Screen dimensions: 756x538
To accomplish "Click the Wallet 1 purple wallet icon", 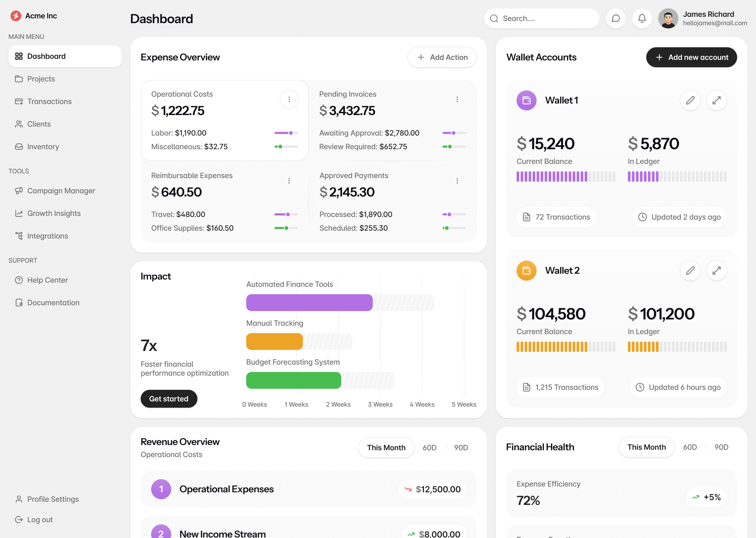I will pos(526,100).
